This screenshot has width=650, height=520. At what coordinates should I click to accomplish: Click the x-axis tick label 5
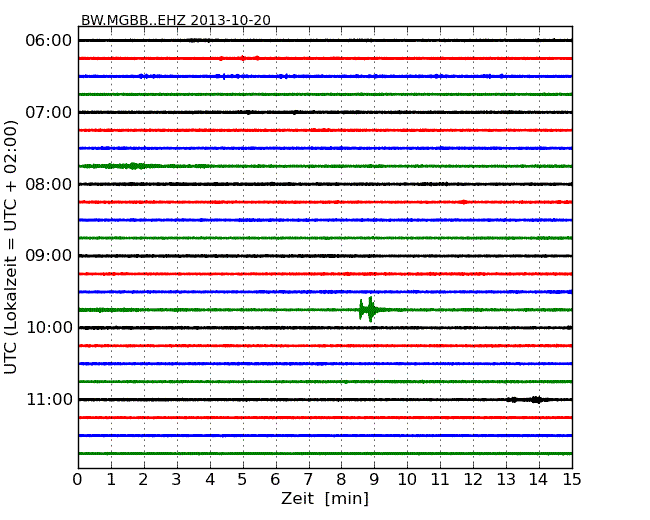(243, 480)
